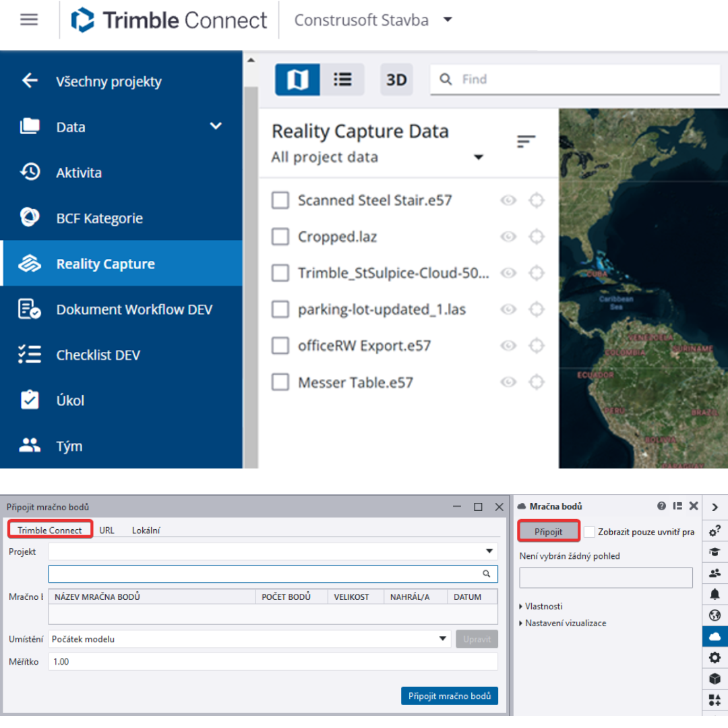Switch to list view button
Image resolution: width=728 pixels, height=728 pixels.
(x=342, y=80)
